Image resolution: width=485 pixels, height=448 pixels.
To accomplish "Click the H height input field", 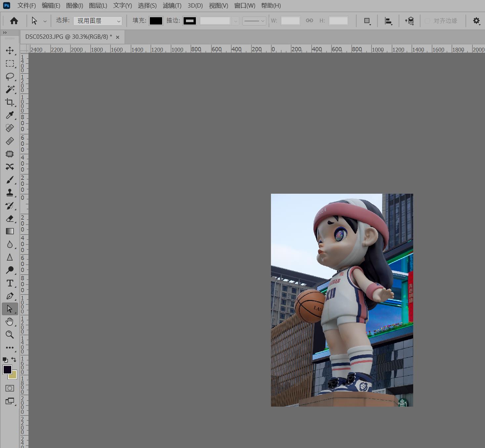I will 338,21.
